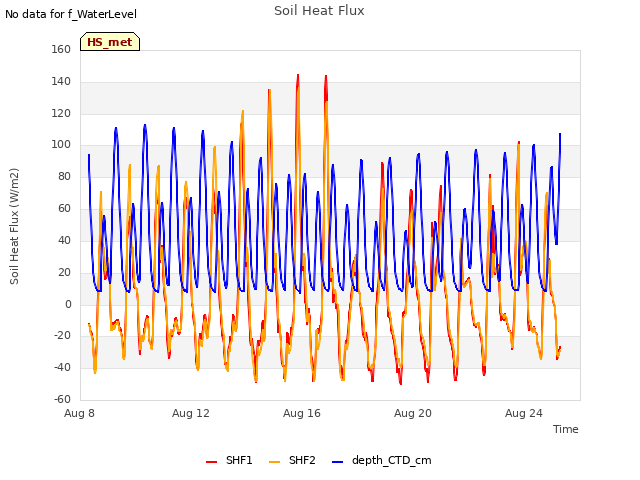Click the Aug 20 x-axis tick label
This screenshot has width=640, height=480.
point(413,413)
